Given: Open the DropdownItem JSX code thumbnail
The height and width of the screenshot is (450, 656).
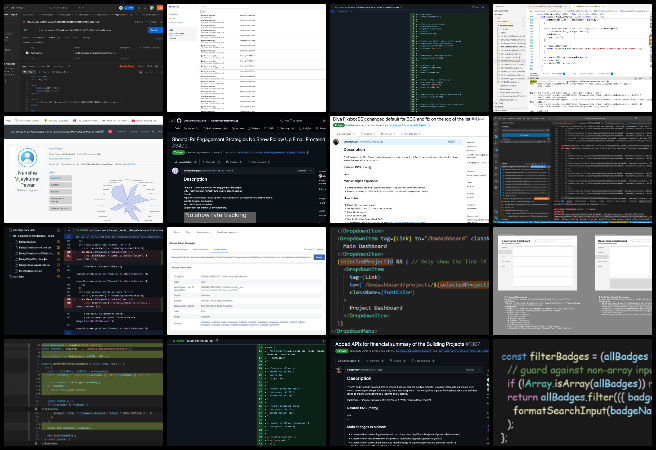Looking at the screenshot, I should click(x=409, y=280).
